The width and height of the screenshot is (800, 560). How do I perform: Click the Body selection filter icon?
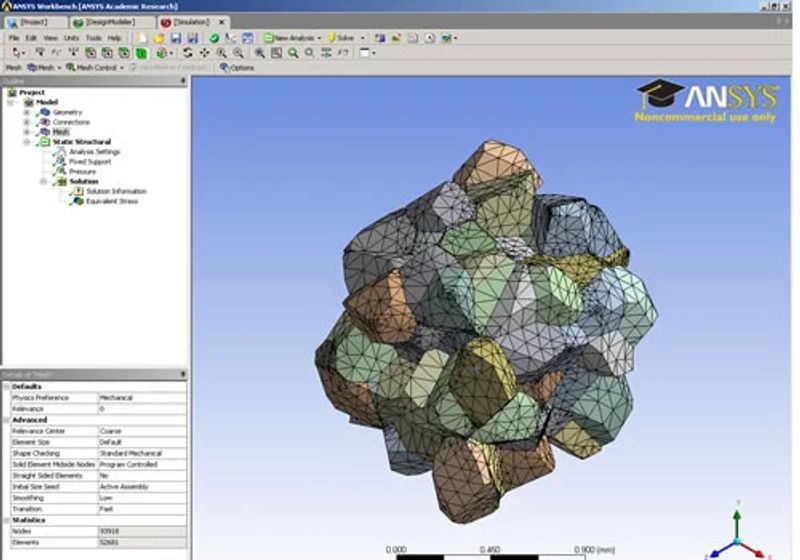tap(141, 53)
